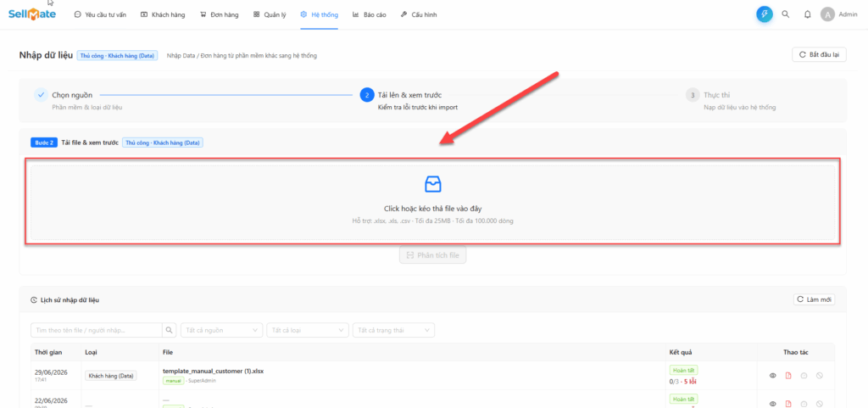The width and height of the screenshot is (868, 408).
Task: Click manual tag in template_manual_customer row
Action: [173, 381]
